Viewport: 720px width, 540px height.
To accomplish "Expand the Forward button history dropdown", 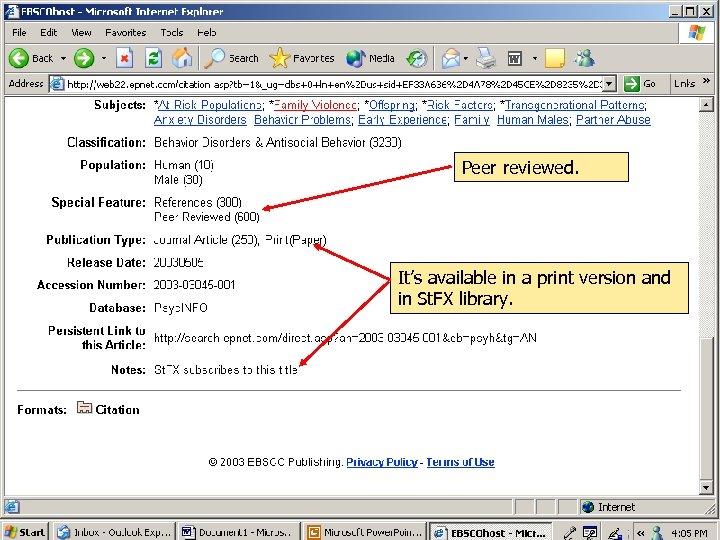I will [104, 58].
